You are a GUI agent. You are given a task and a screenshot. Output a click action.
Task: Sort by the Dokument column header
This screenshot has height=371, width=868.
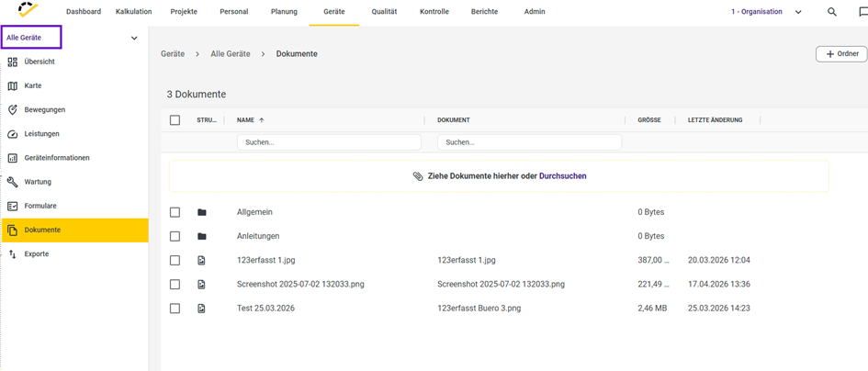click(454, 120)
